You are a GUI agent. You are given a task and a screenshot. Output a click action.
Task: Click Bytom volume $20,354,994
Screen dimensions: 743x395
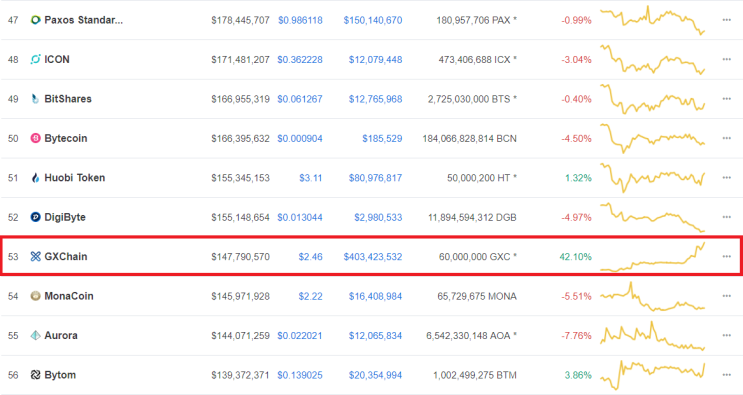[375, 375]
